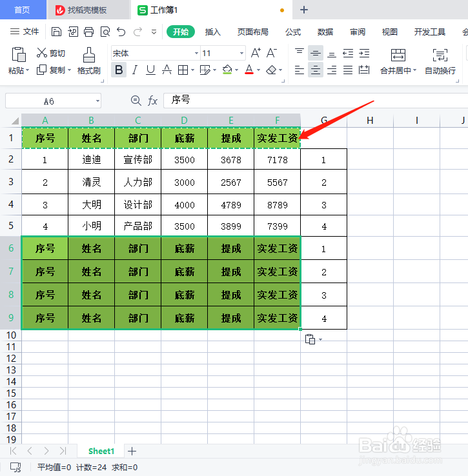468x476 pixels.
Task: Toggle center horizontal alignment
Action: [x=316, y=70]
